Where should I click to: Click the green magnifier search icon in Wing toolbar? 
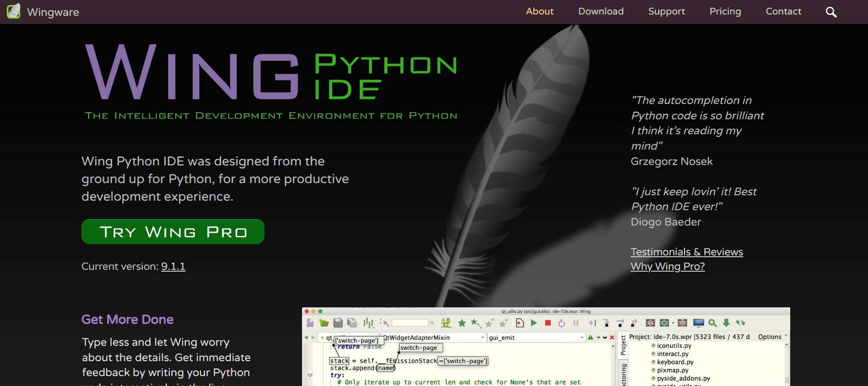click(x=712, y=323)
